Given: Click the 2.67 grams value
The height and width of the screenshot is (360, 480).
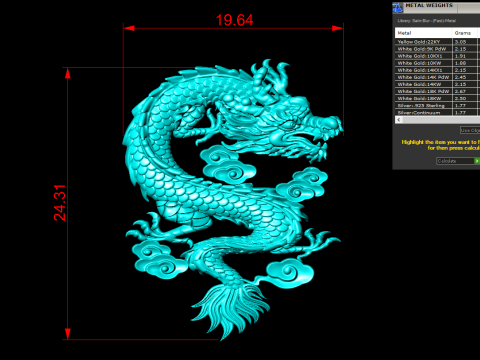Looking at the screenshot, I should pos(460,91).
